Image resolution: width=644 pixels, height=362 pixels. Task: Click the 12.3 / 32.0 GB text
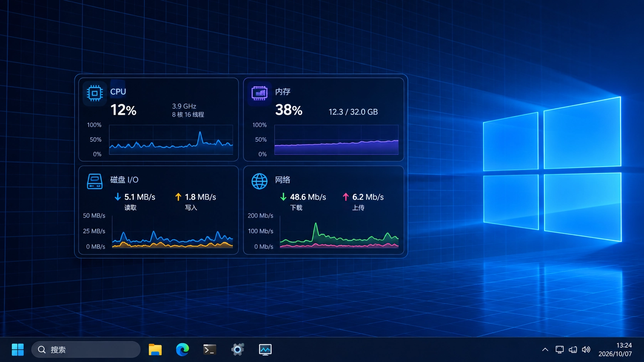pos(353,112)
